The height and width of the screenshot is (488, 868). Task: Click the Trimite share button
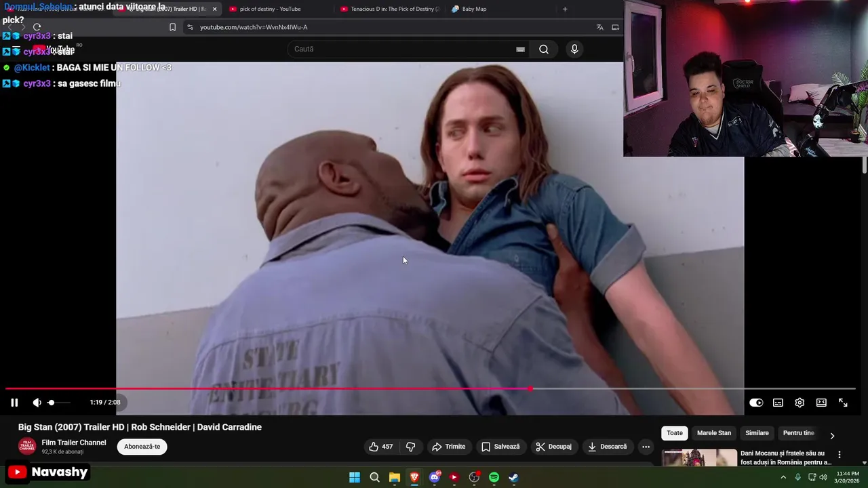[x=449, y=447]
